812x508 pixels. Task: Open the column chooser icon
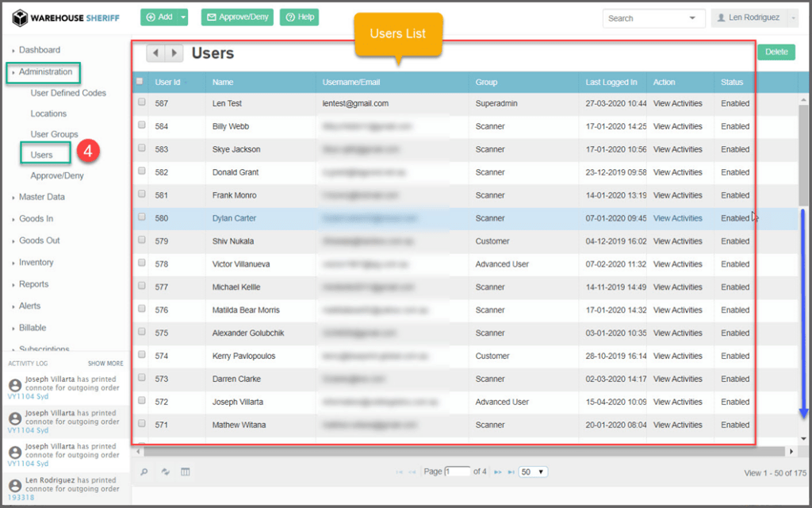186,472
